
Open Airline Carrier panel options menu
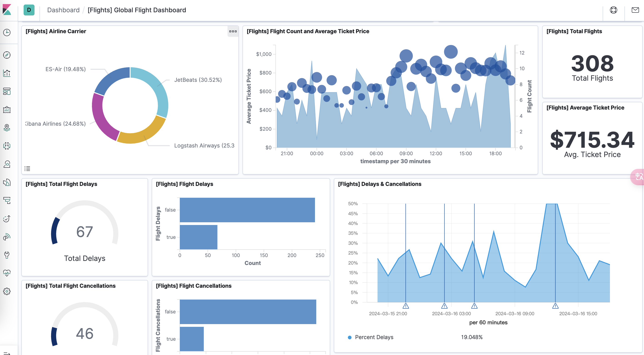pos(233,31)
